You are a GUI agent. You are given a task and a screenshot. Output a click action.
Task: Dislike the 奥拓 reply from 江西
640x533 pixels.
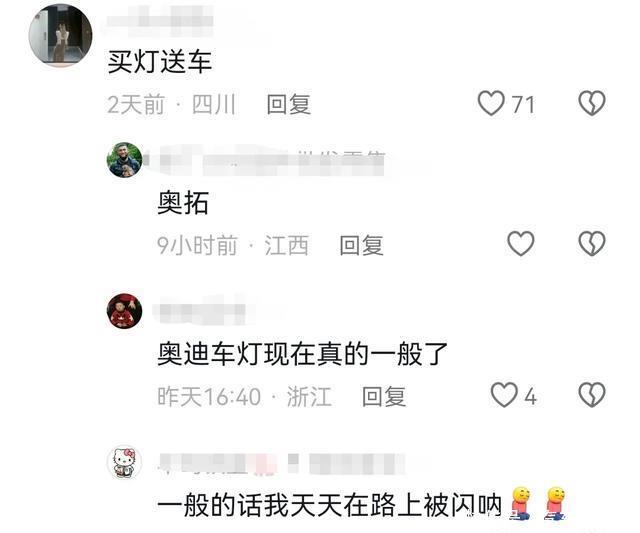pyautogui.click(x=592, y=244)
